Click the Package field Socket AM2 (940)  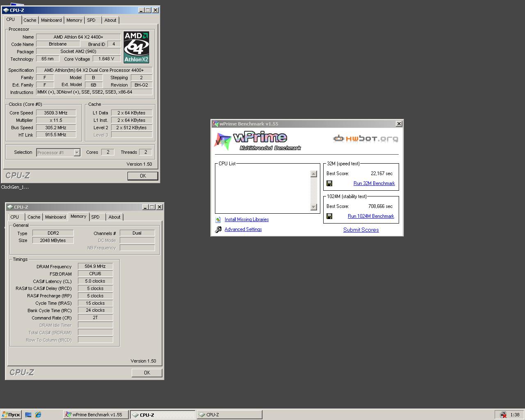click(x=78, y=51)
